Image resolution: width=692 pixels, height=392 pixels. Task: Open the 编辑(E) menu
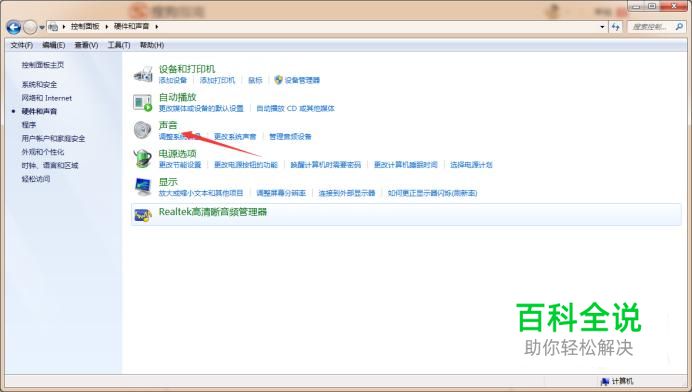(53, 45)
